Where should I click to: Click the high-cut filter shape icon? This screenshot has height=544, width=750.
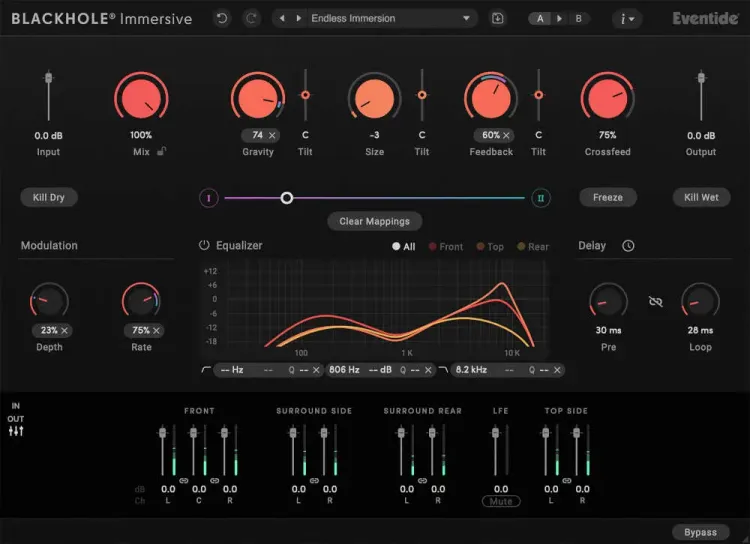click(x=443, y=369)
